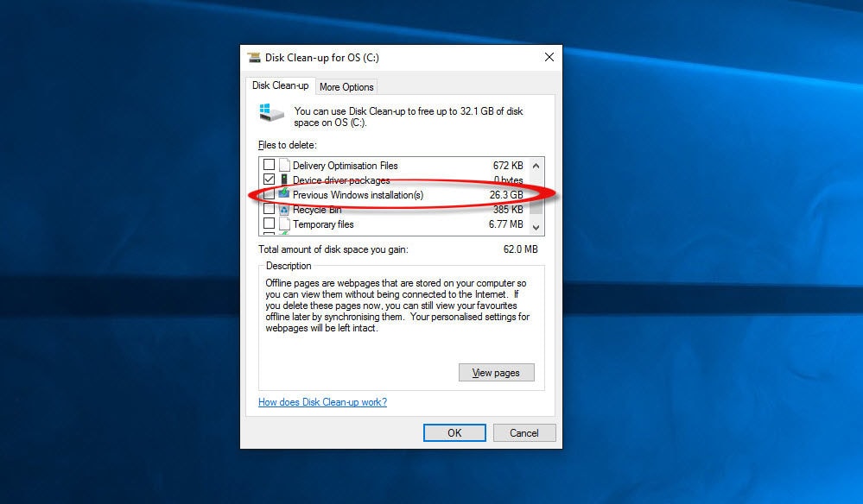Select the Device driver packages icon
Screen dimensions: 863x504
click(x=284, y=180)
